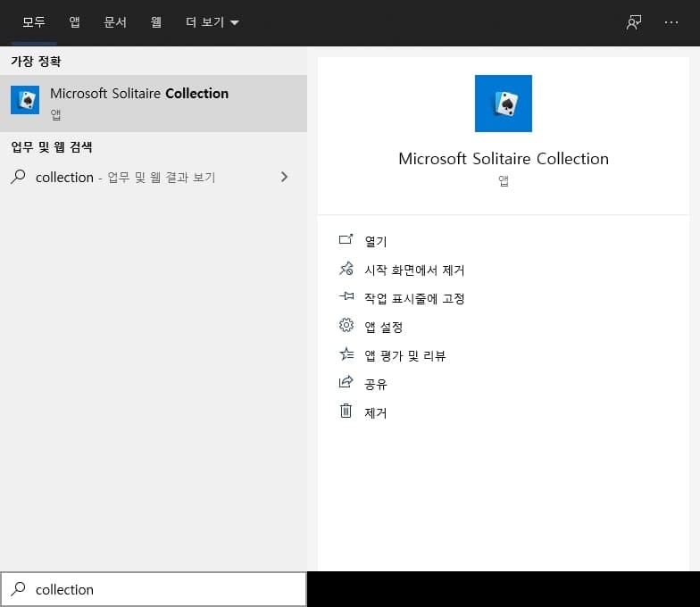Choose 열기 to open the app
The image size is (700, 607).
376,241
